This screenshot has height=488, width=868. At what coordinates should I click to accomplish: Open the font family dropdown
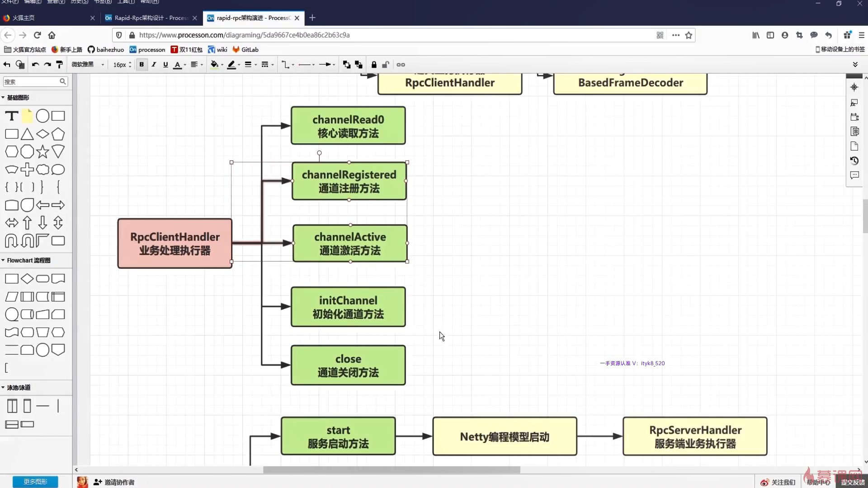coord(88,65)
